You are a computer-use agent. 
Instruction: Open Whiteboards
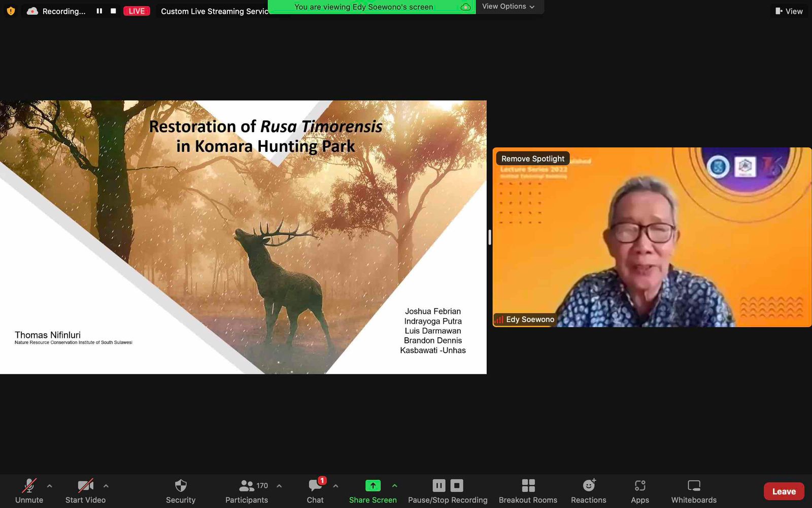tap(694, 491)
